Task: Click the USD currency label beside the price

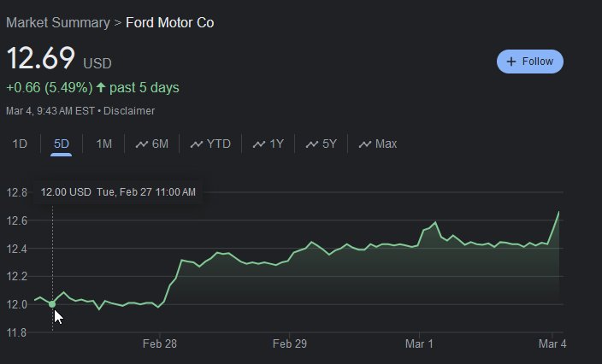Action: coord(97,63)
